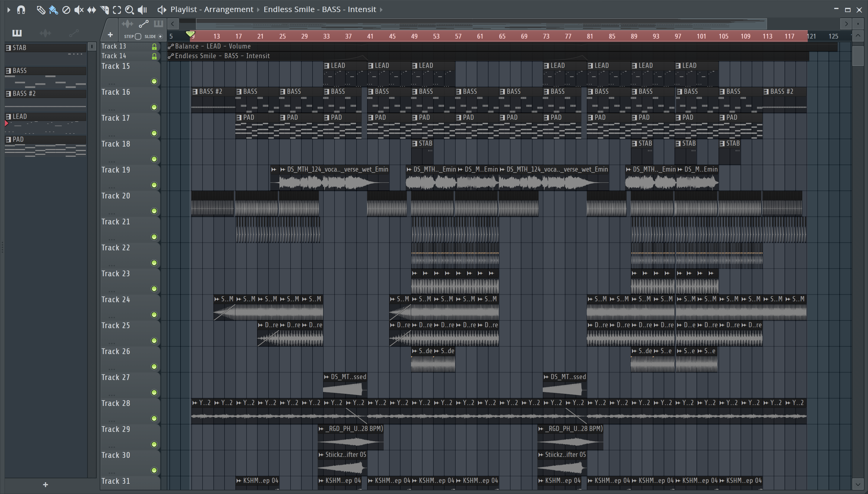
Task: Click the green playhead position marker
Action: point(190,34)
